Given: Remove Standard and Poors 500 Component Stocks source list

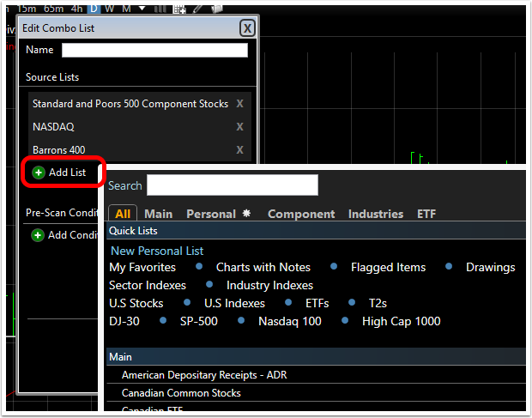Looking at the screenshot, I should 240,104.
